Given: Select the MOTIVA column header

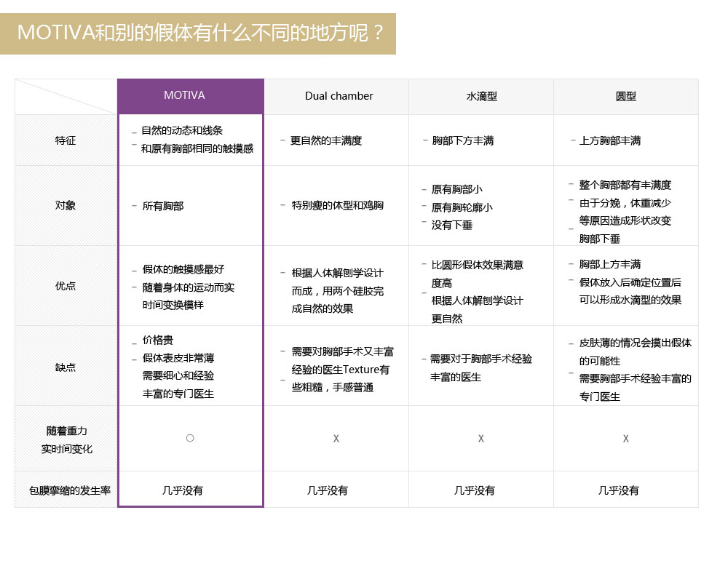Looking at the screenshot, I should pos(190,95).
